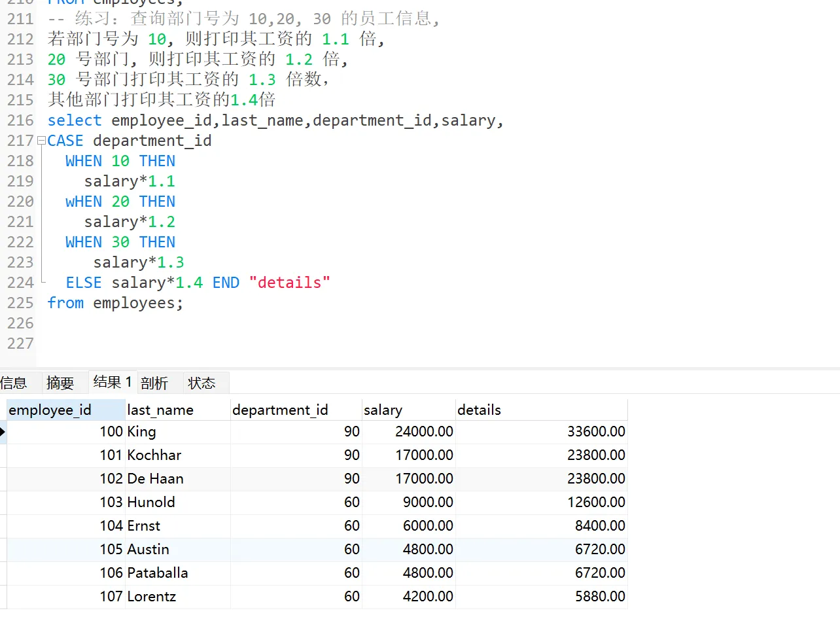Select cell with last name Kochhar
Image resolution: width=840 pixels, height=617 pixels.
178,455
